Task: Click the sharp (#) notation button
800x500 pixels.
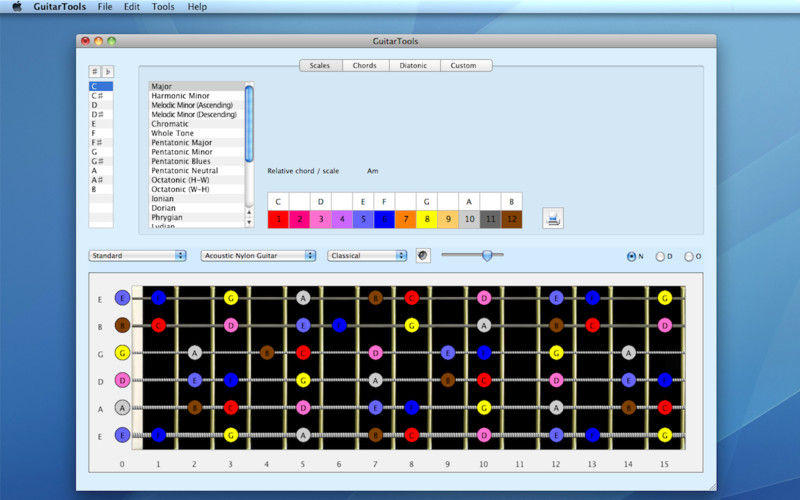Action: tap(94, 71)
